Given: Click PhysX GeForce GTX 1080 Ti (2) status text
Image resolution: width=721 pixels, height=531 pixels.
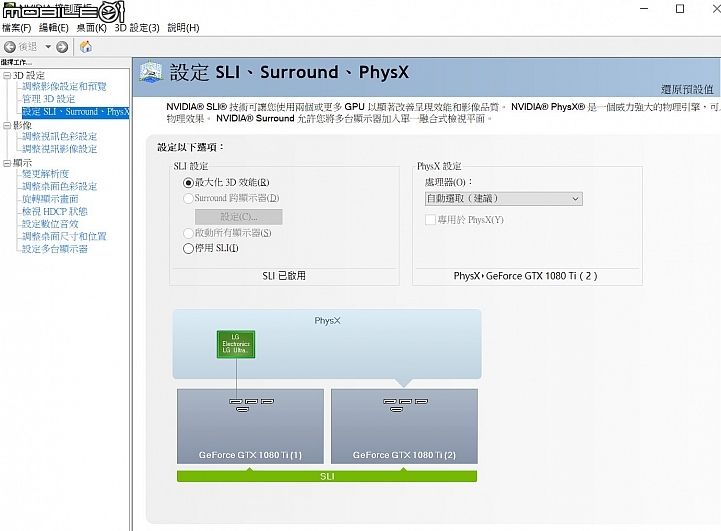Looking at the screenshot, I should click(x=525, y=276).
